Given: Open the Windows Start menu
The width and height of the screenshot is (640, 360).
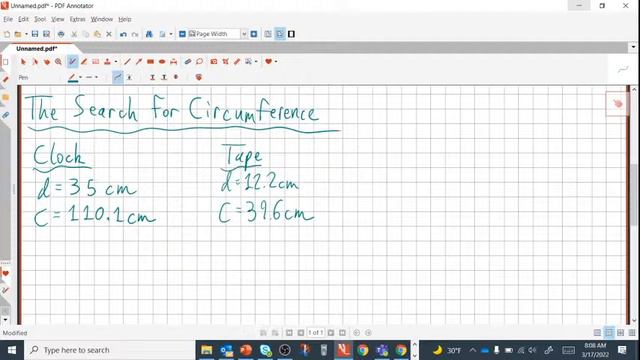Looking at the screenshot, I should [x=11, y=350].
